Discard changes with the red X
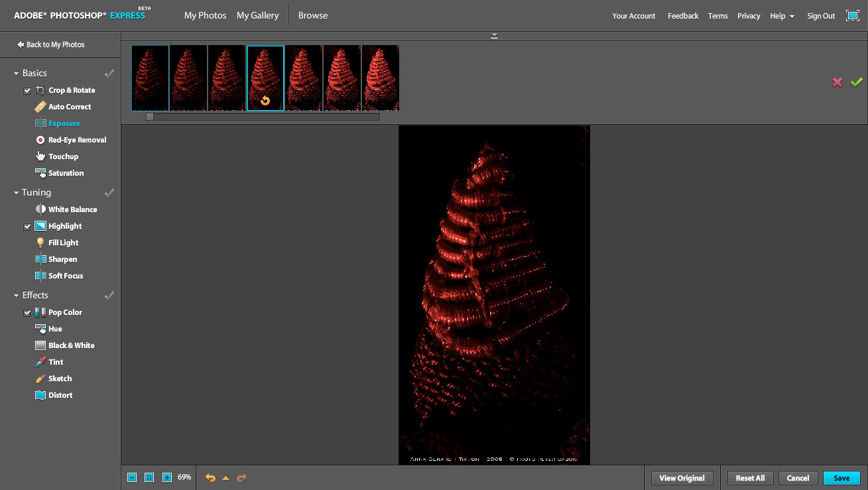The height and width of the screenshot is (490, 868). tap(837, 82)
